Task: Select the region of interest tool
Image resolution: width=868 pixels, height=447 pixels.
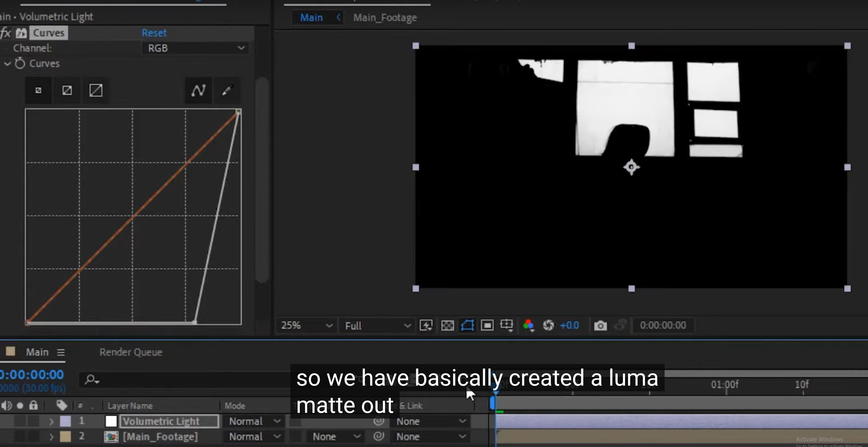Action: pyautogui.click(x=487, y=325)
